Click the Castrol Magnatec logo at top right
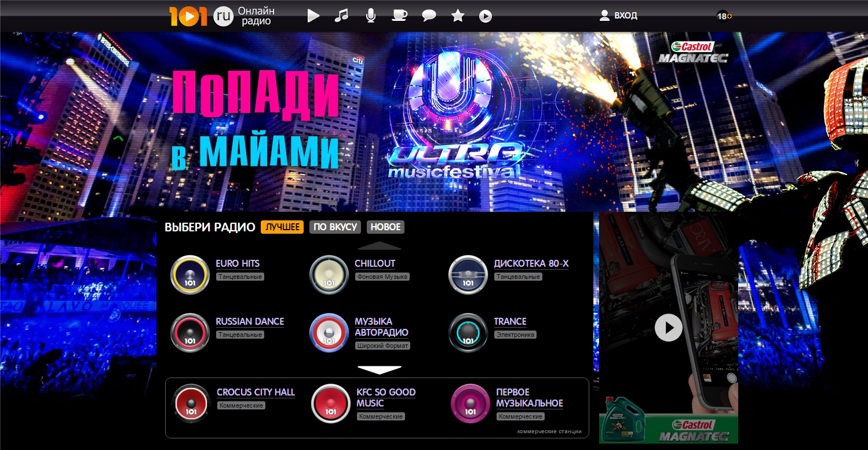 click(692, 52)
